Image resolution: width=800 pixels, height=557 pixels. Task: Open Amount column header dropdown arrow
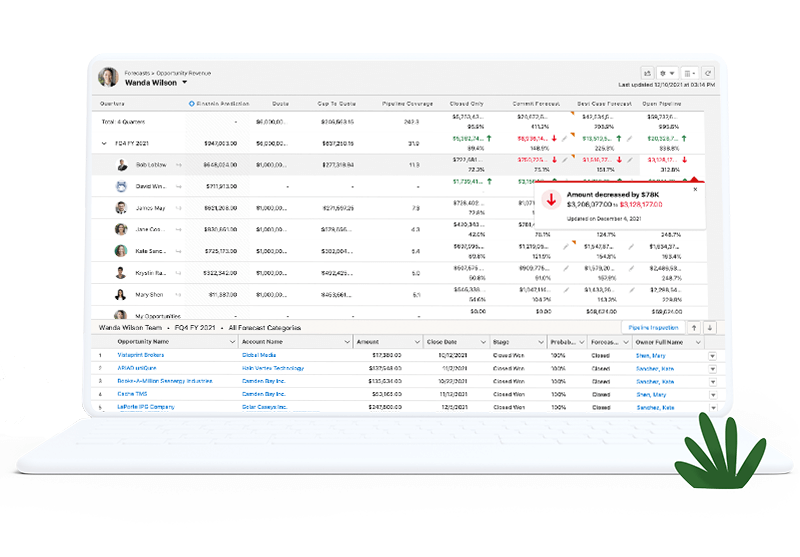[x=415, y=342]
